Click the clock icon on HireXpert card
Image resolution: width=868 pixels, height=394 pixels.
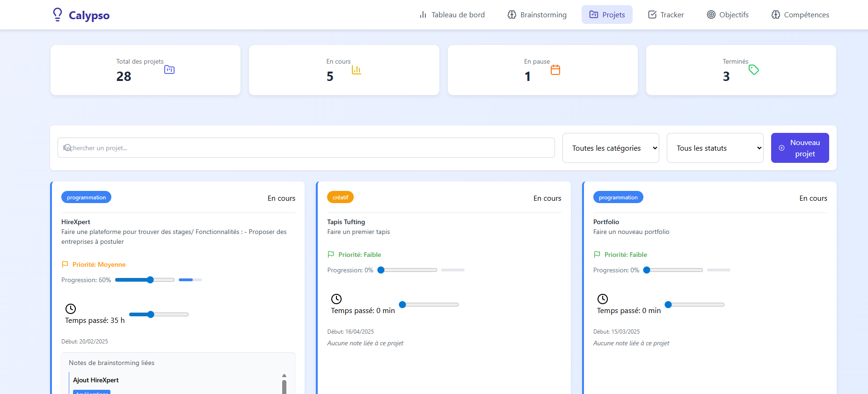[71, 308]
